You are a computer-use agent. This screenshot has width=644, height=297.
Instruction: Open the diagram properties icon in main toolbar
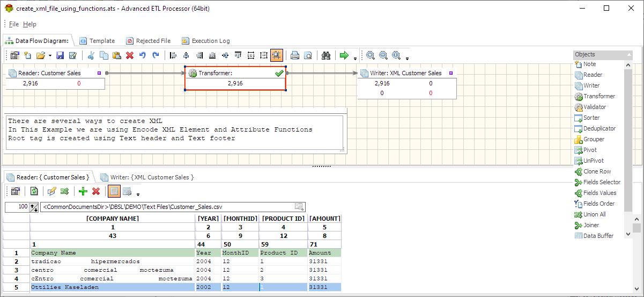click(15, 55)
